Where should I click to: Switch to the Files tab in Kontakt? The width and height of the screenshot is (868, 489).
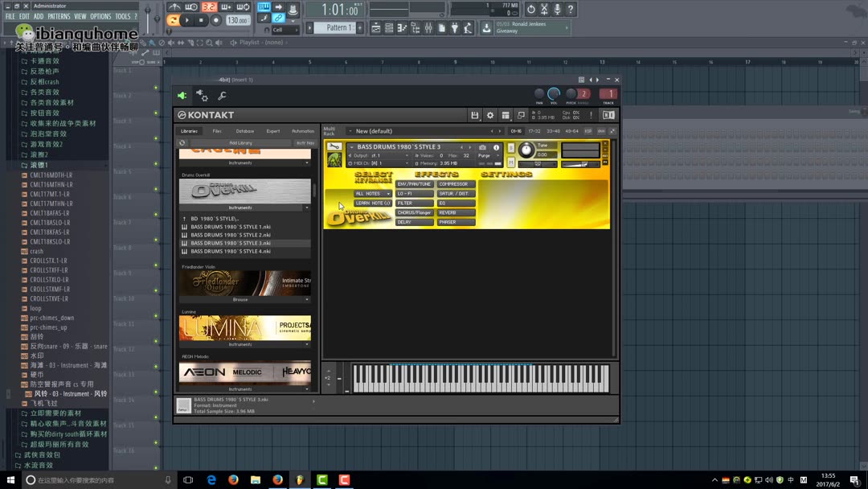pos(216,131)
